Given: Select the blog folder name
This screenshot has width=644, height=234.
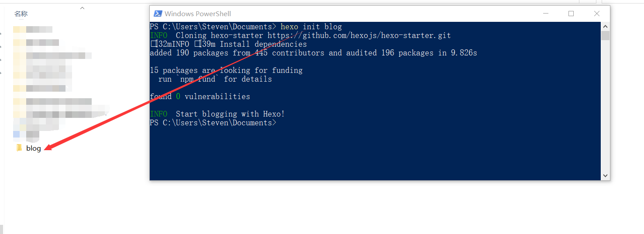Looking at the screenshot, I should [34, 148].
